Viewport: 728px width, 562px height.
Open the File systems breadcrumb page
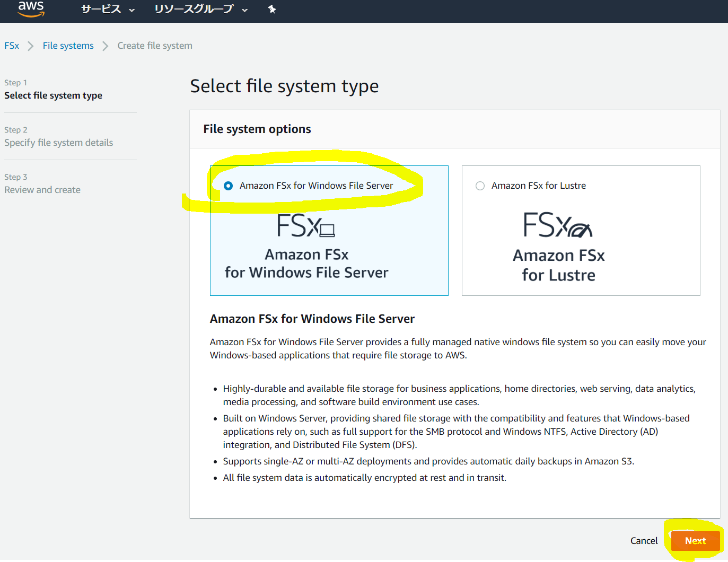pyautogui.click(x=68, y=46)
